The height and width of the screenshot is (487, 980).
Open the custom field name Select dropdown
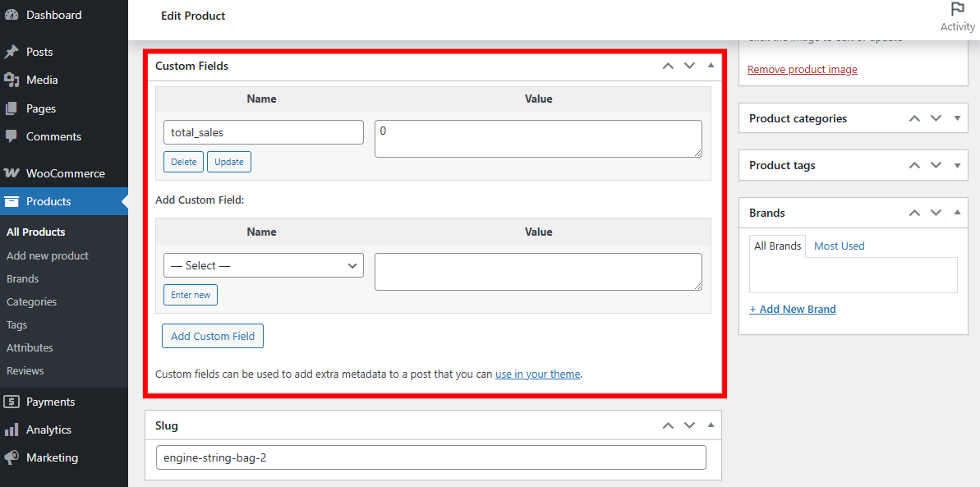(x=263, y=265)
